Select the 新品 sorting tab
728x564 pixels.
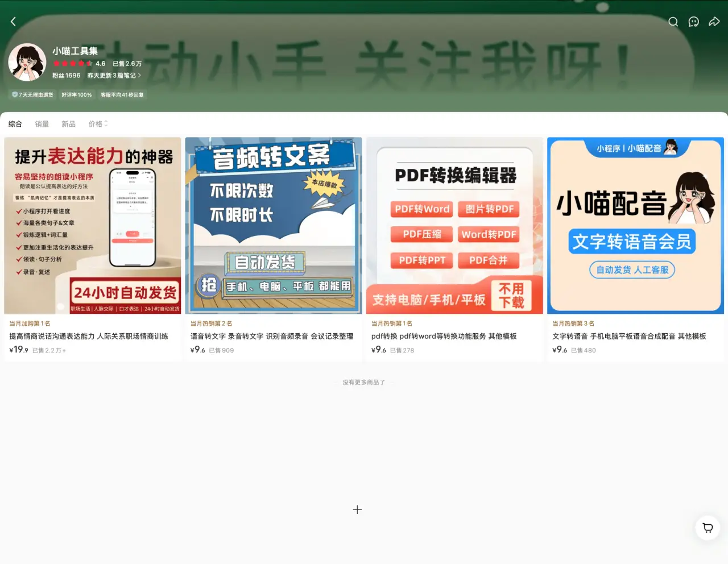click(x=69, y=124)
